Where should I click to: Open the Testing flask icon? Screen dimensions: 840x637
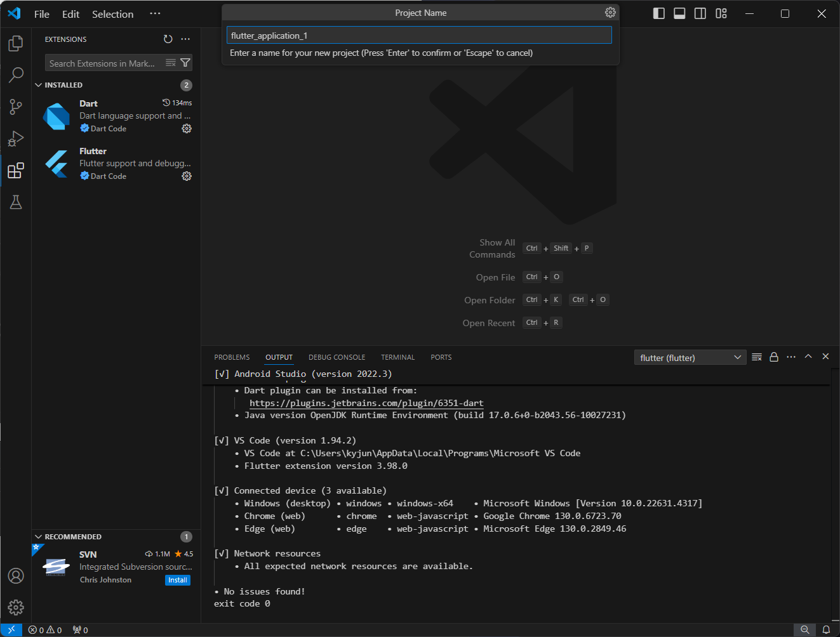click(16, 202)
